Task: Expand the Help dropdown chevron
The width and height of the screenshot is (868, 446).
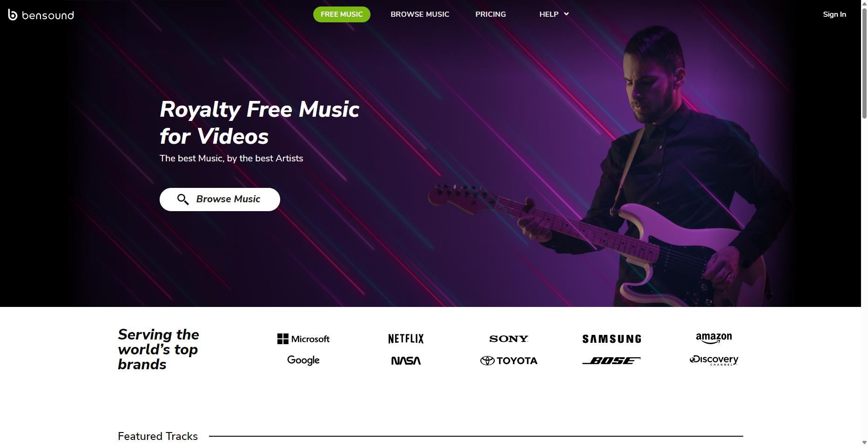Action: (566, 14)
